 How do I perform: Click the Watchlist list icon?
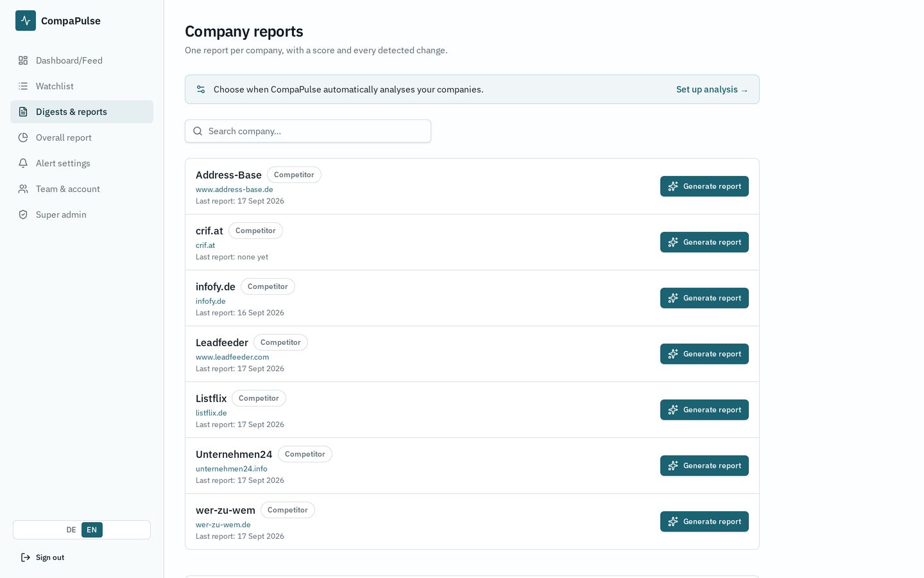pos(23,86)
